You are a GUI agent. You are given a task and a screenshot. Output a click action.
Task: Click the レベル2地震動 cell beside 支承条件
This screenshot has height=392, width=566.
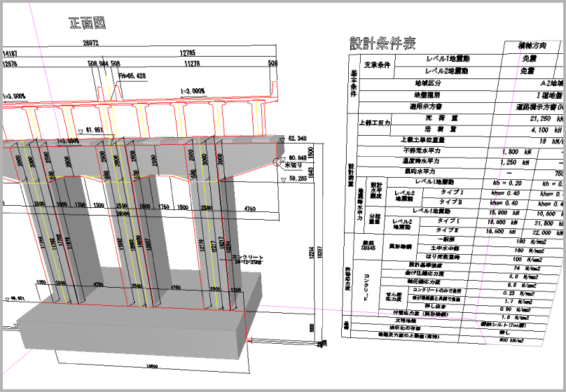point(446,71)
